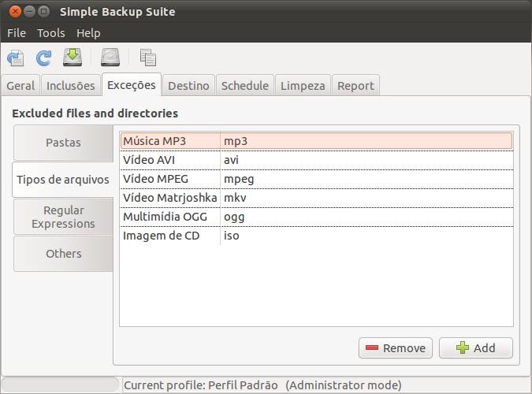The height and width of the screenshot is (394, 532).
Task: Click the documents copy toolbar icon
Action: [148, 58]
